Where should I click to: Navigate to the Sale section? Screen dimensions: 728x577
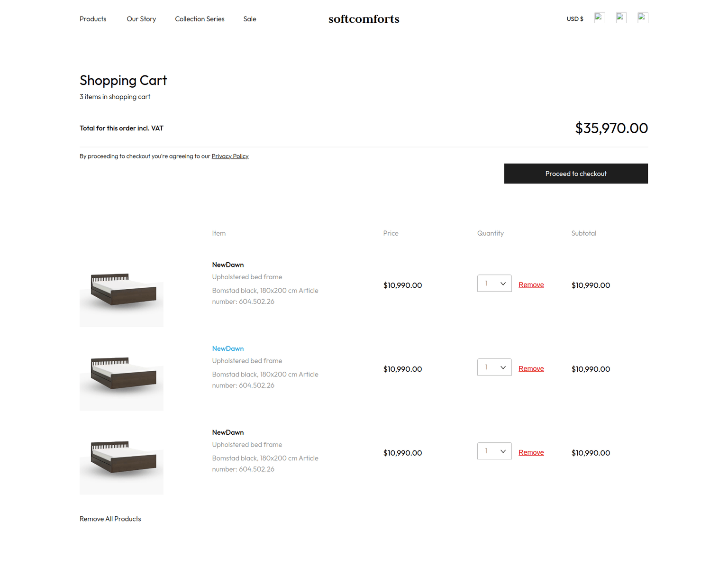(x=250, y=19)
